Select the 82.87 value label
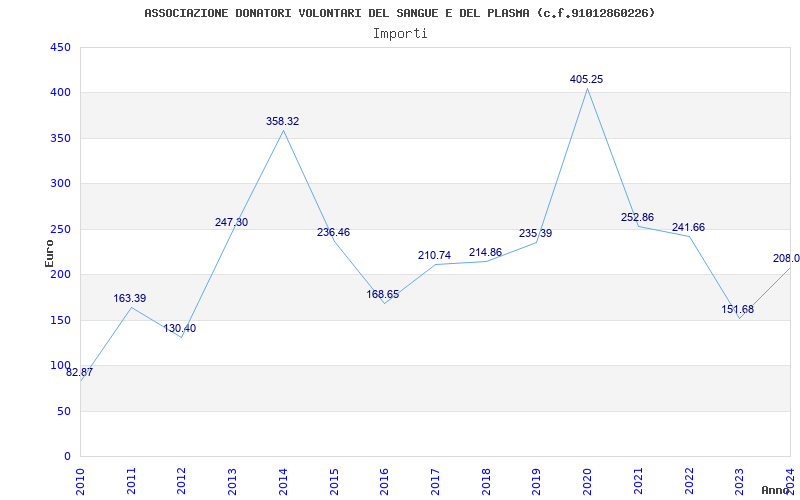 (x=80, y=372)
